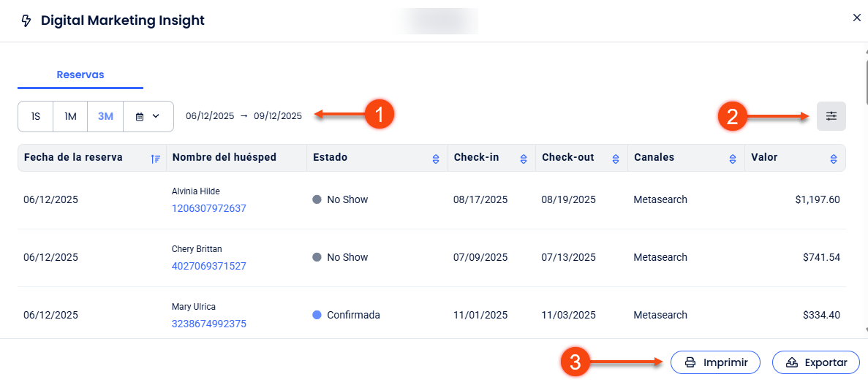Sort the Valor column

pyautogui.click(x=833, y=159)
